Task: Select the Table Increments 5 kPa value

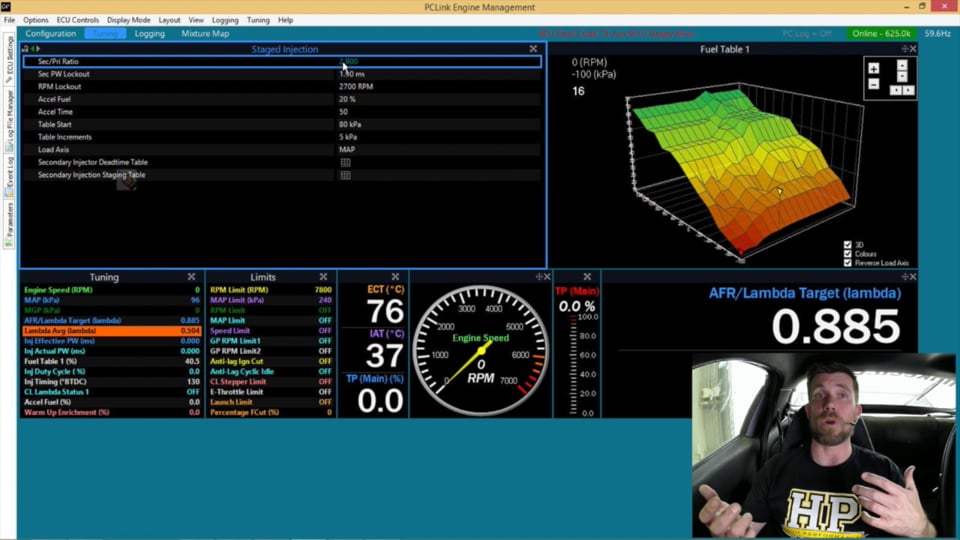Action: pos(348,137)
